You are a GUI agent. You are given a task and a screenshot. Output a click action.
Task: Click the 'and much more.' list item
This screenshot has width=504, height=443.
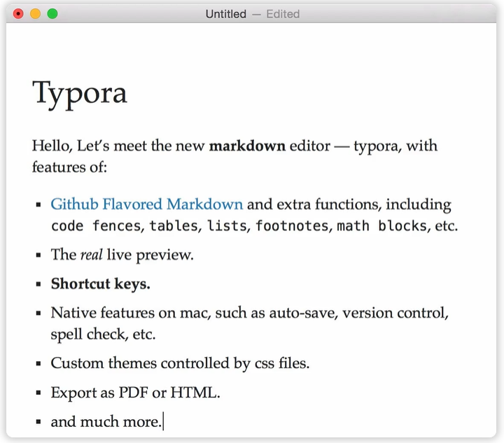click(x=106, y=422)
